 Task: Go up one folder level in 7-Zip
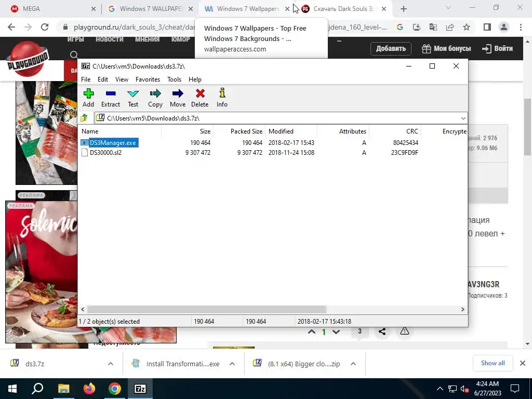tap(84, 118)
